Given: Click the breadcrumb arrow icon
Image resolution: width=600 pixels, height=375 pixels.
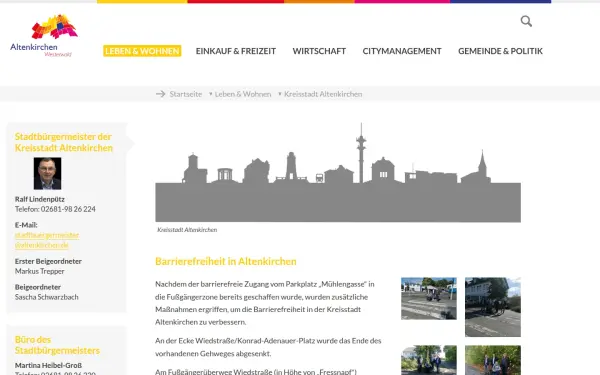Looking at the screenshot, I should click(160, 94).
